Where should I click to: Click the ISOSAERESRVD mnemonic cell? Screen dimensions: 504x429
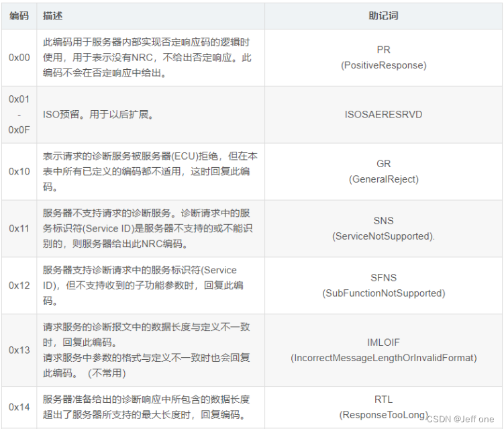(383, 115)
